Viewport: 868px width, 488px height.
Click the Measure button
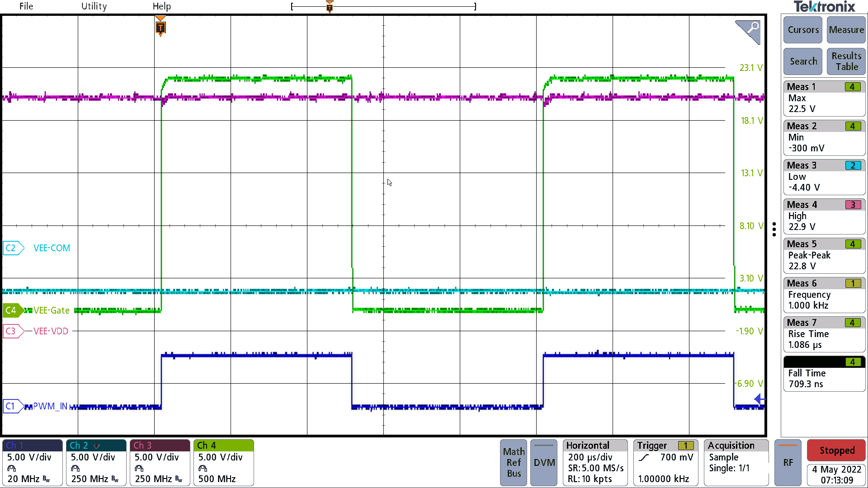[x=846, y=30]
